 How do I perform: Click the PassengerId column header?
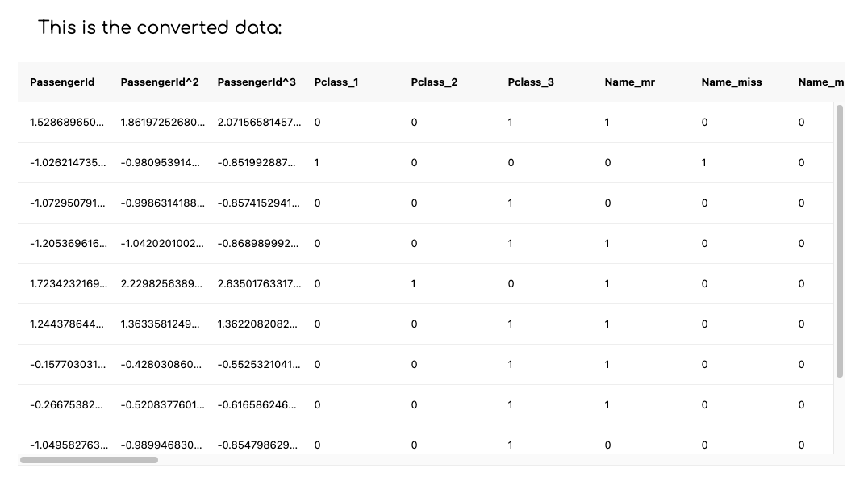coord(62,82)
